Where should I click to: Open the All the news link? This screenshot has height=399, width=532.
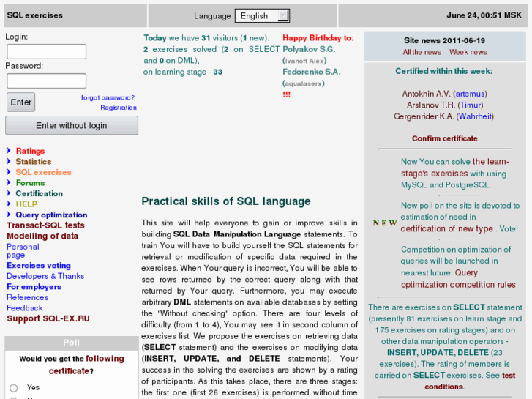point(422,52)
